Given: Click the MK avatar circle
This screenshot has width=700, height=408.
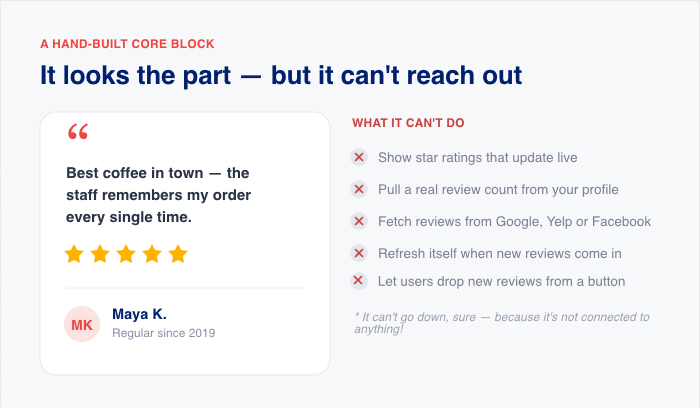Looking at the screenshot, I should point(82,325).
